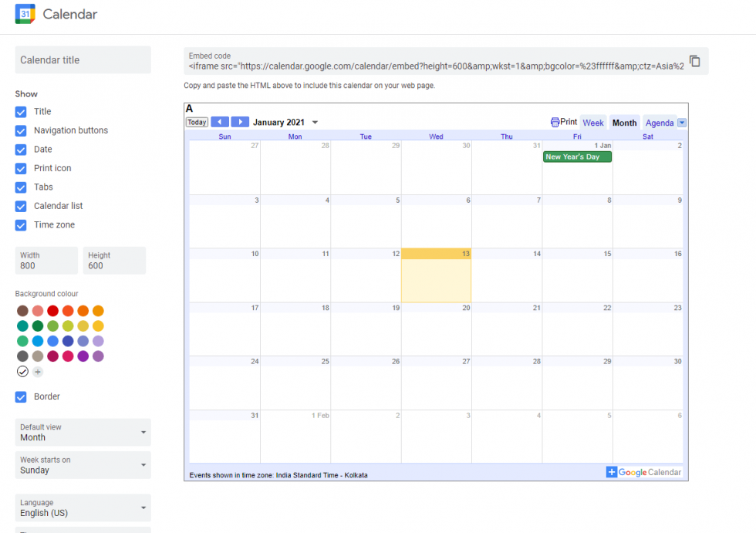Select the dark grey colour swatch
756x533 pixels.
pos(22,356)
